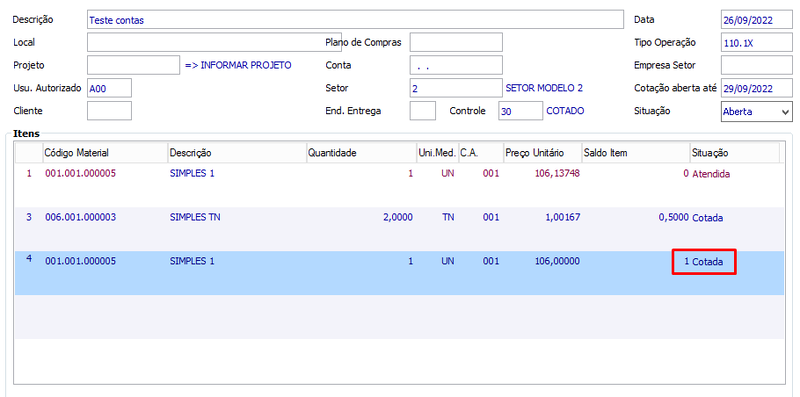This screenshot has width=800, height=397.
Task: Click the Quantidade column header
Action: pyautogui.click(x=361, y=153)
